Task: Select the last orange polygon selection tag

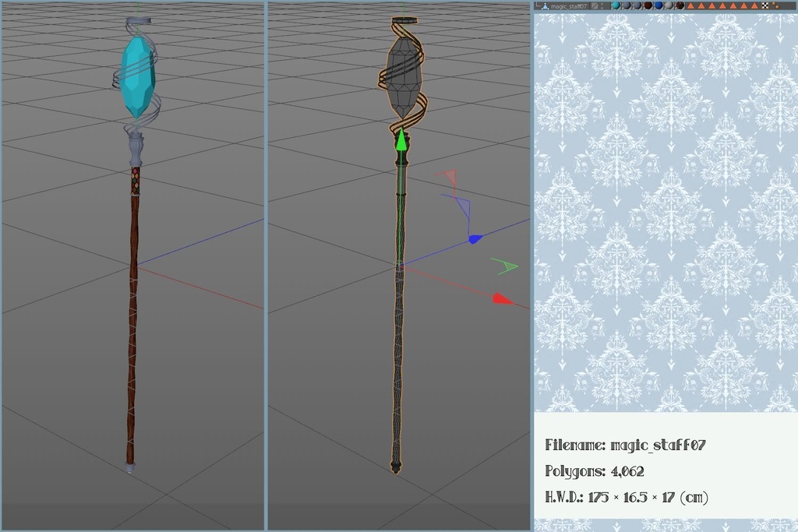Action: (x=754, y=6)
